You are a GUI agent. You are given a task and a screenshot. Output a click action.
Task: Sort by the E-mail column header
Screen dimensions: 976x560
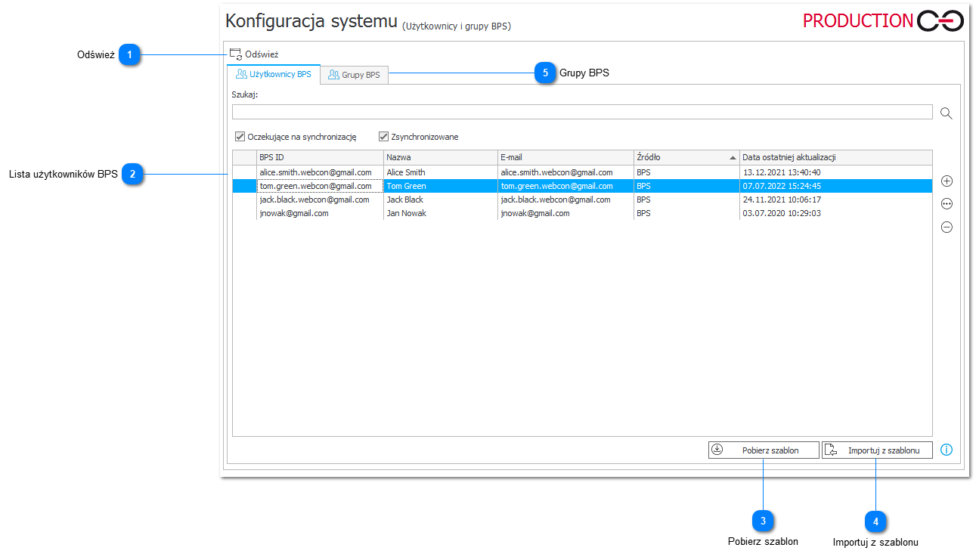click(565, 157)
